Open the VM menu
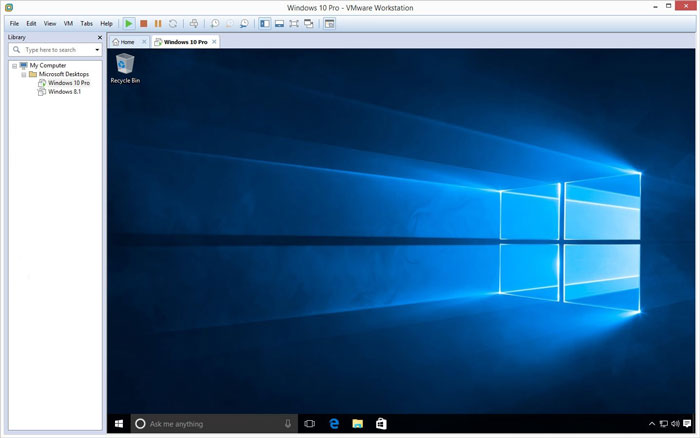 pyautogui.click(x=68, y=23)
